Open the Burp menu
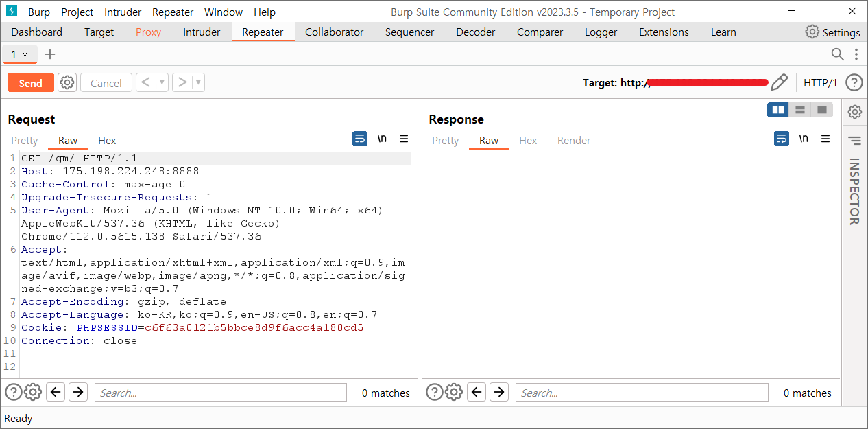Screen dimensions: 868x429 39,12
